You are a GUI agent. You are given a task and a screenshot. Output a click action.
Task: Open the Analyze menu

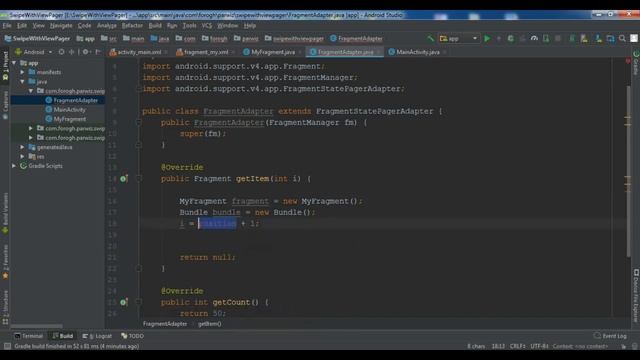coord(107,25)
